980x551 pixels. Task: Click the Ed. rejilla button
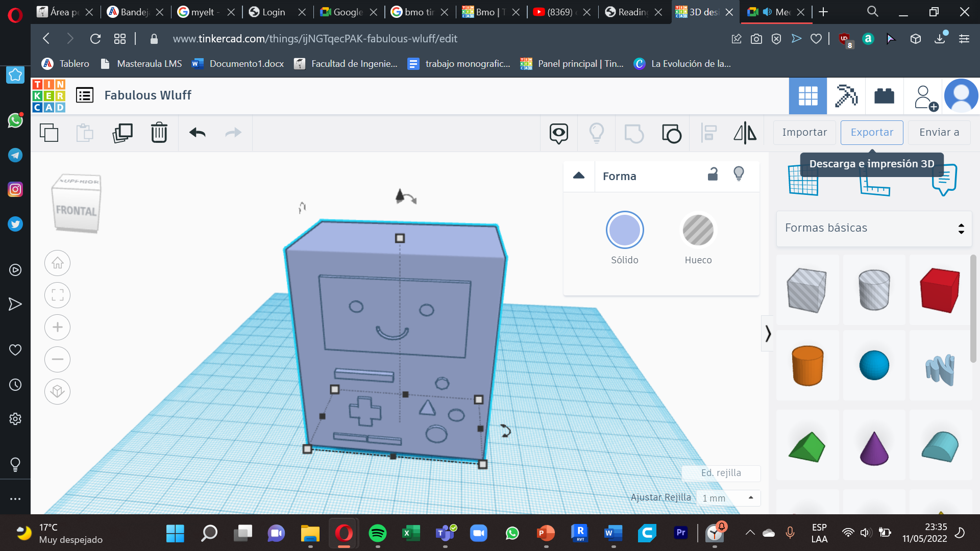(721, 473)
